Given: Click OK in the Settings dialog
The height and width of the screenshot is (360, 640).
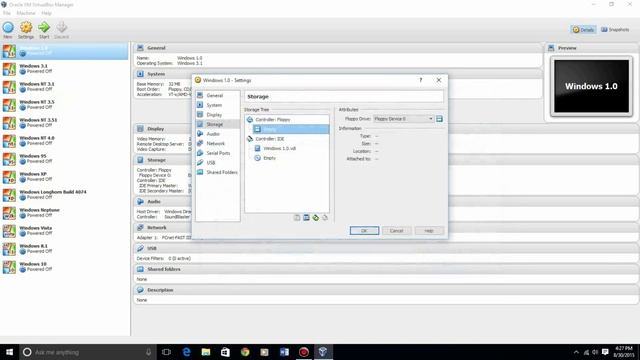Looking at the screenshot, I should (364, 231).
